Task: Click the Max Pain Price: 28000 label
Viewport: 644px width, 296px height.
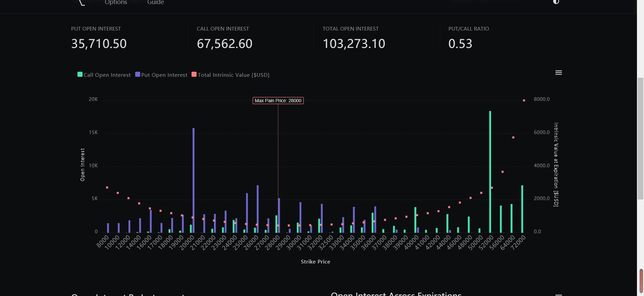Action: pos(278,101)
